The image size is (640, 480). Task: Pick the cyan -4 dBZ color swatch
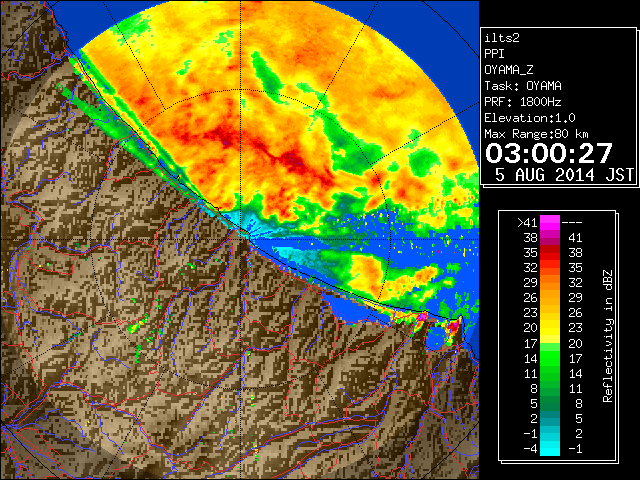click(550, 449)
